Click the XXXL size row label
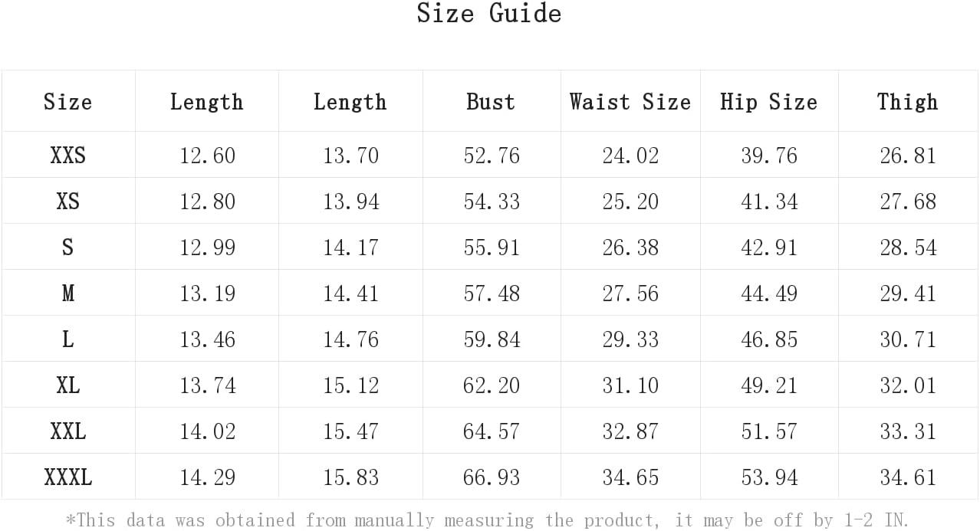 [67, 477]
